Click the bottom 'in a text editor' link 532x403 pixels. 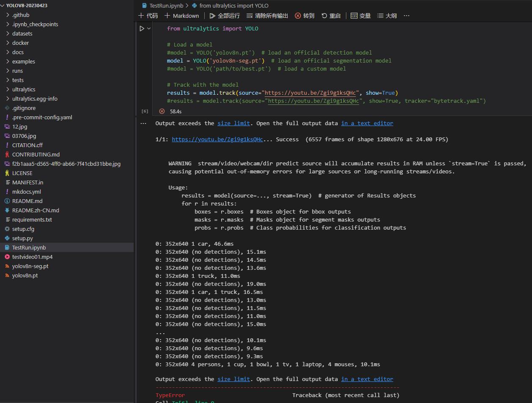367,379
